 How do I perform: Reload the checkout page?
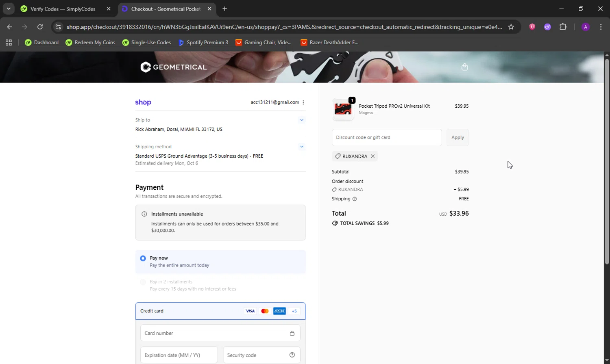[x=40, y=27]
